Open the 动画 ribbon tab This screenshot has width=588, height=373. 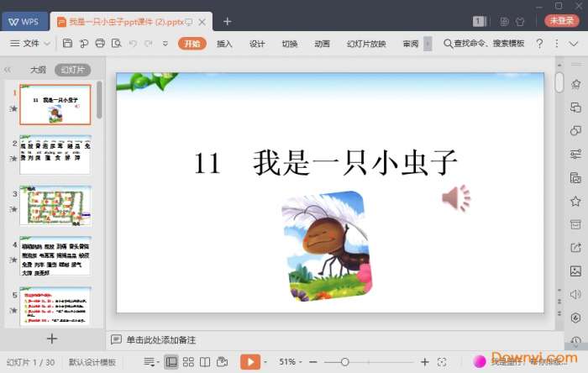pyautogui.click(x=322, y=44)
